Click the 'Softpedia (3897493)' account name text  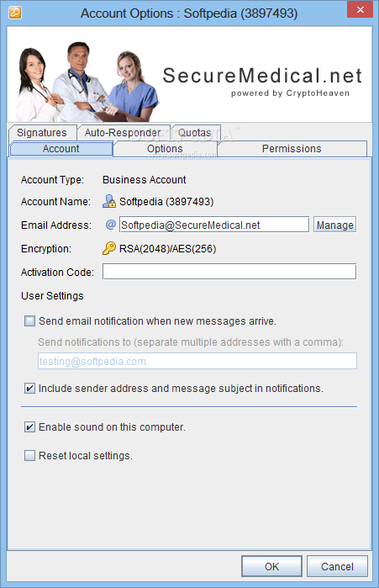(x=166, y=202)
